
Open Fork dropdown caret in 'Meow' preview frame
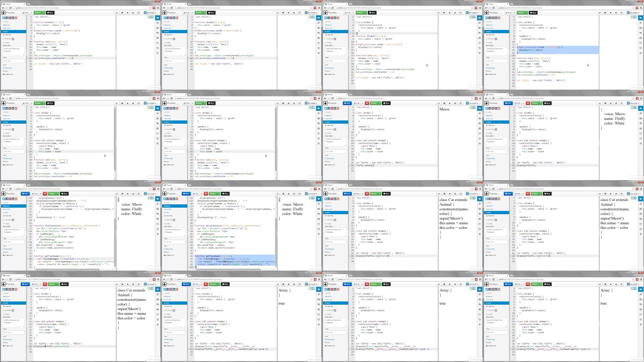(x=362, y=103)
